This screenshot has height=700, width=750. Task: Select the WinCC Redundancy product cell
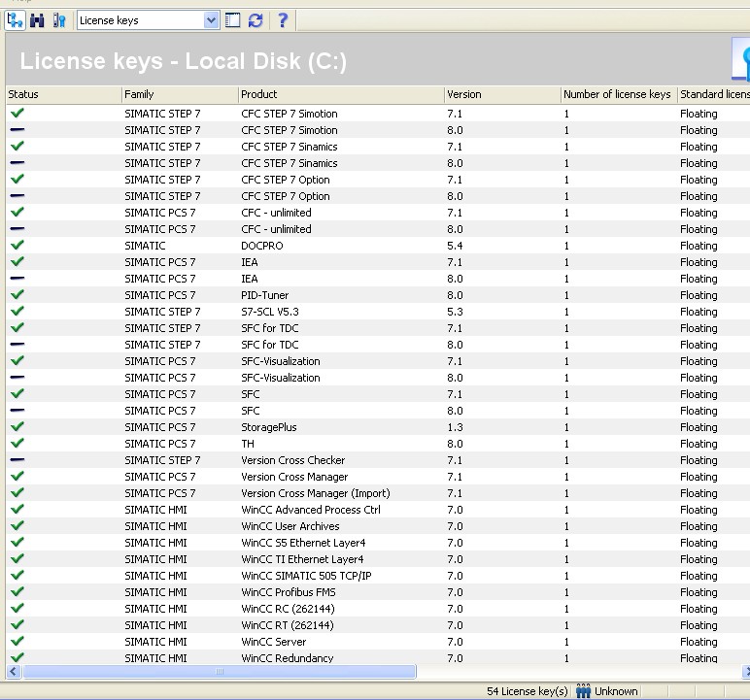coord(287,658)
